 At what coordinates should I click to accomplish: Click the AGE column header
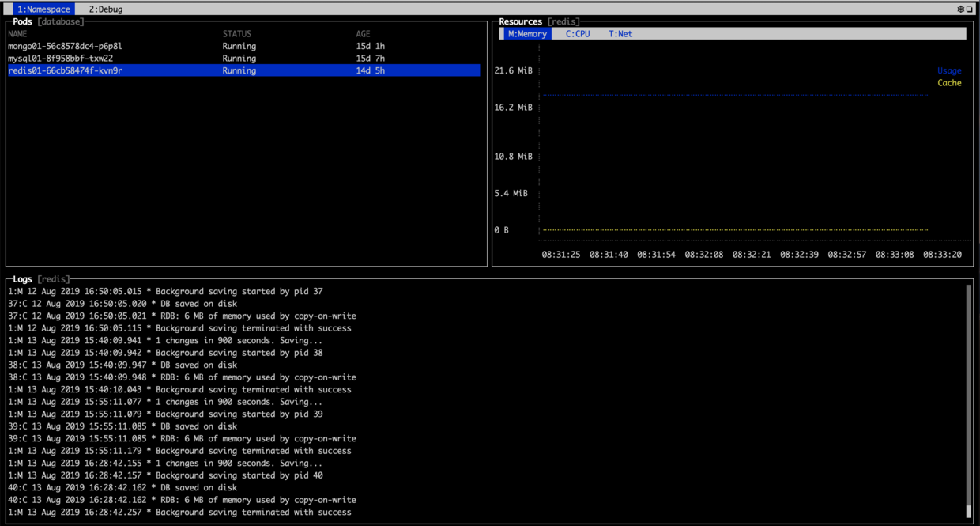pos(363,34)
